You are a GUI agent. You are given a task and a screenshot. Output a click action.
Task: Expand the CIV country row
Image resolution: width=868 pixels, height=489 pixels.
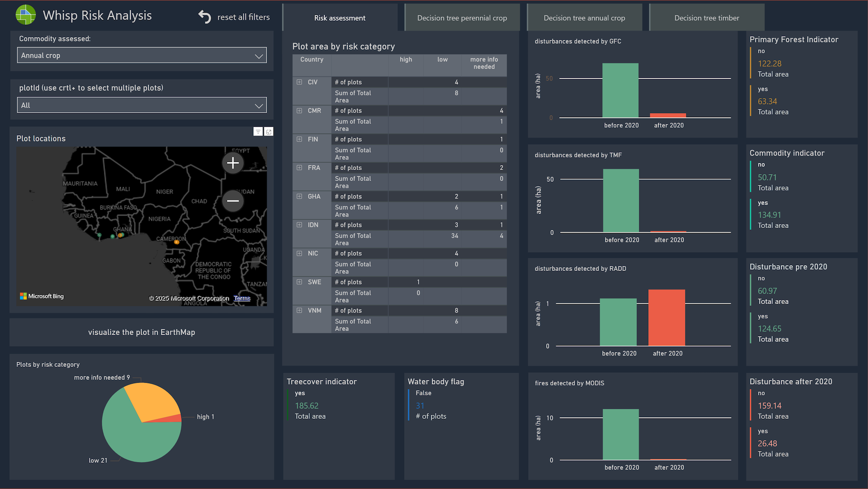click(x=299, y=82)
